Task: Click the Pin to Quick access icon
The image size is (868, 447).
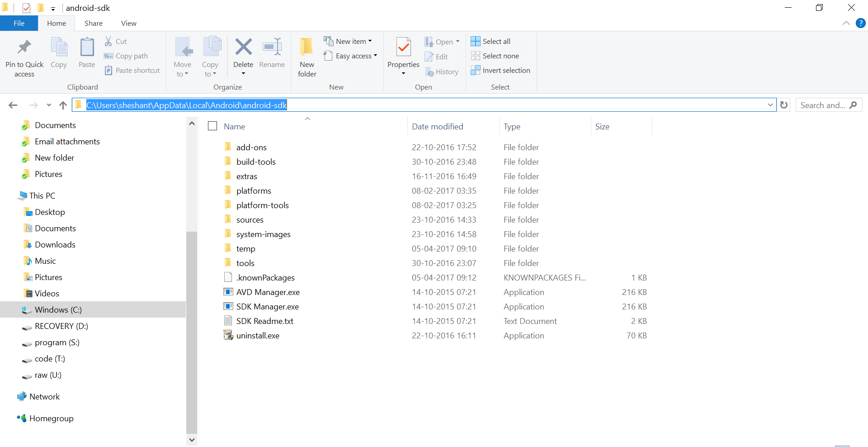Action: point(24,47)
